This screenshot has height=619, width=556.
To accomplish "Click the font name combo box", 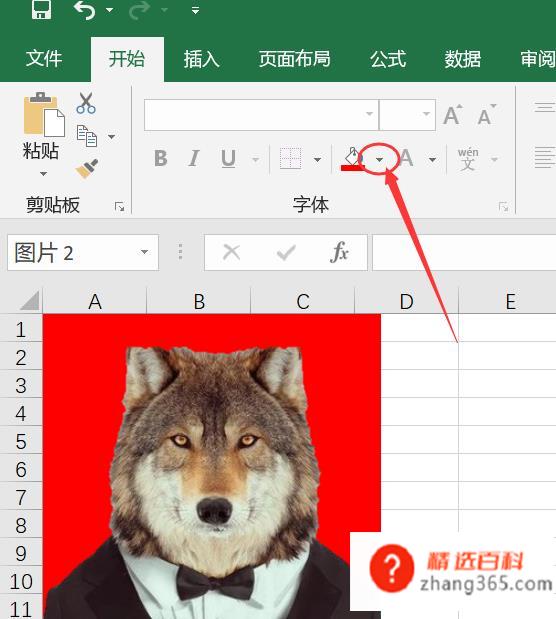I will click(261, 115).
